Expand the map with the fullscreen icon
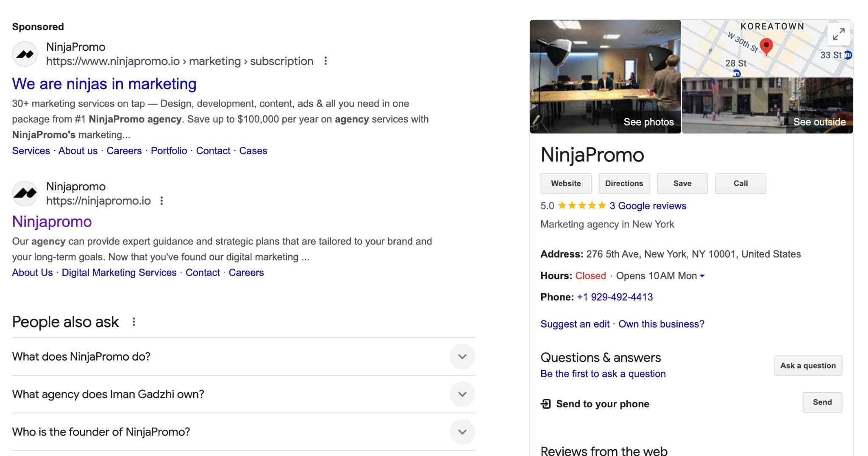 click(839, 34)
